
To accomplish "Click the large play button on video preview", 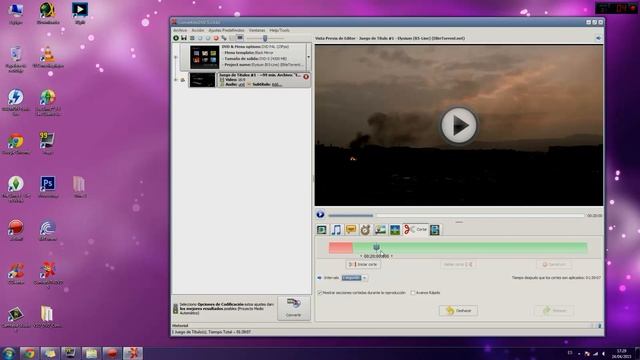I will coord(458,125).
